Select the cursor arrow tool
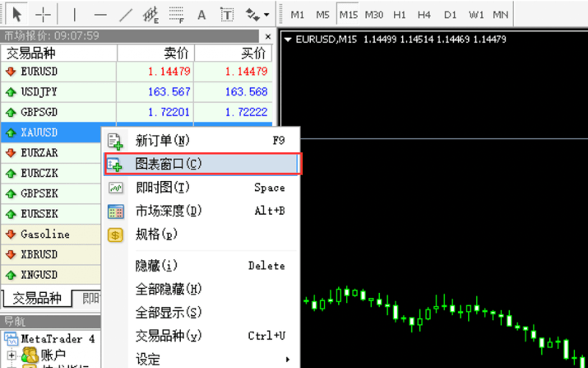The width and height of the screenshot is (588, 368). 17,15
